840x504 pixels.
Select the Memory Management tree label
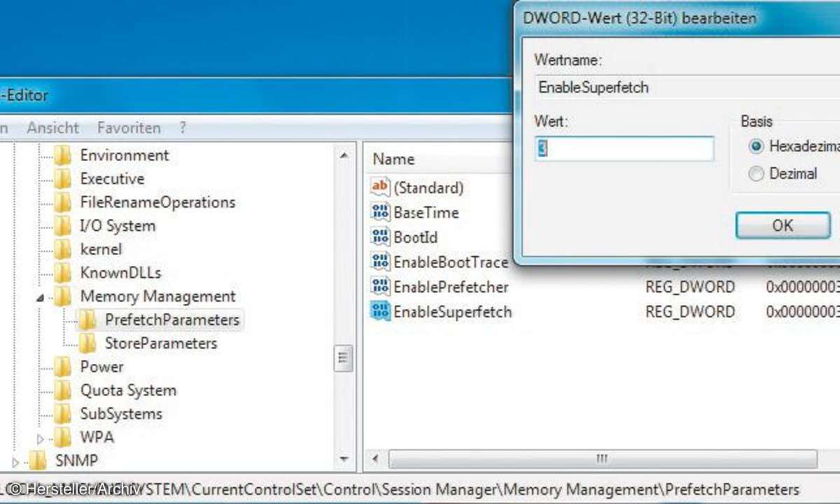pos(157,296)
